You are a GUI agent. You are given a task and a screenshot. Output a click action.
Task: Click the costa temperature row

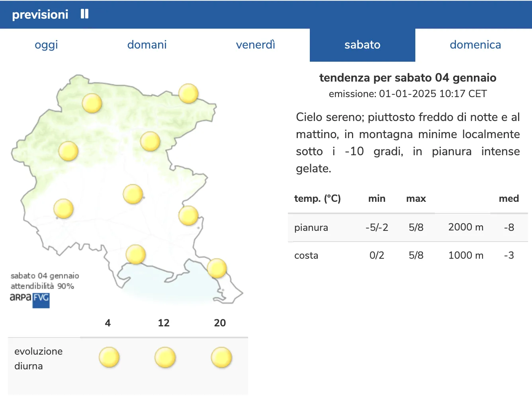coord(407,255)
